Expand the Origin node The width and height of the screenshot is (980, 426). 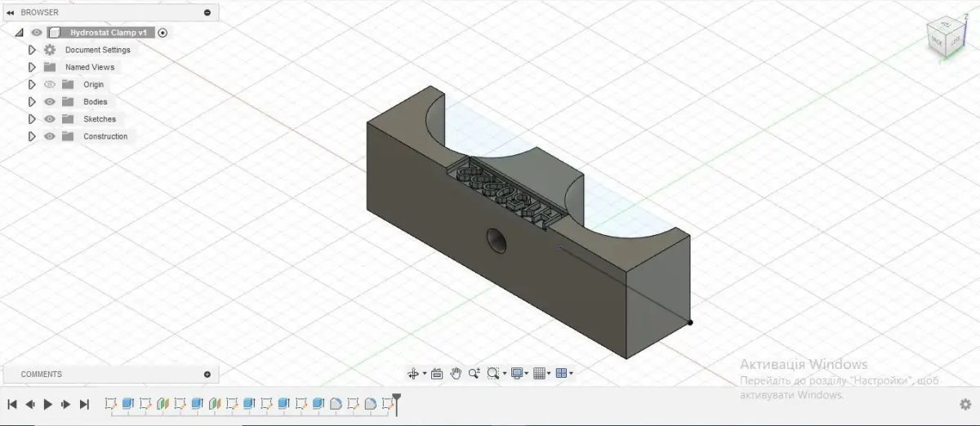32,85
